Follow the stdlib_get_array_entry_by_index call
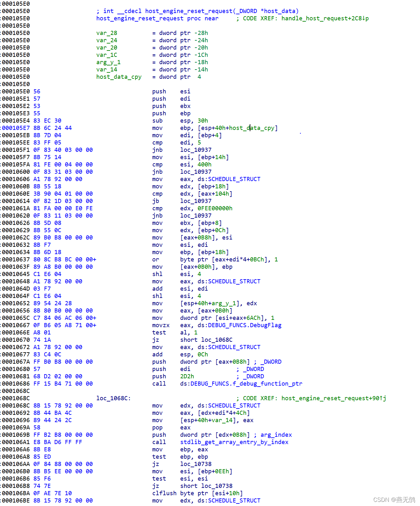This screenshot has height=506, width=420. 234,442
